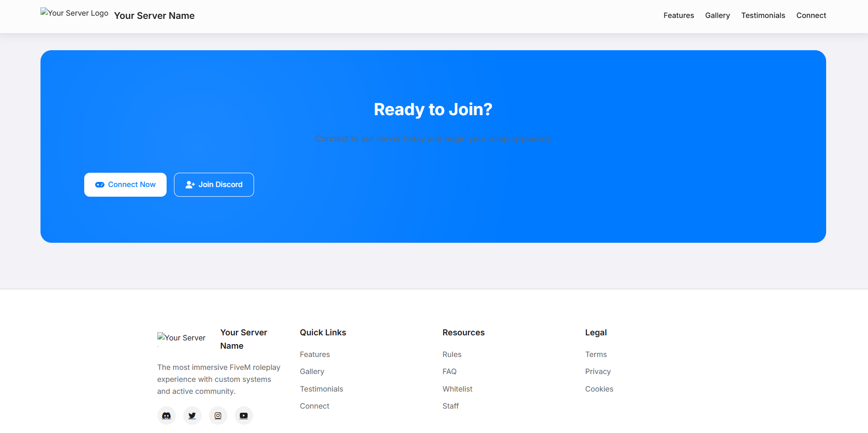
Task: Click the server logo image in the footer
Action: pyautogui.click(x=181, y=339)
